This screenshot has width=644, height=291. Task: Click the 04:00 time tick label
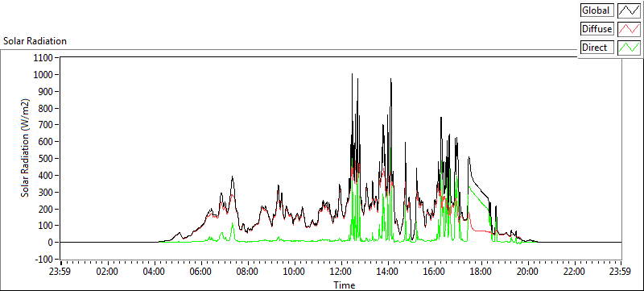pos(155,272)
